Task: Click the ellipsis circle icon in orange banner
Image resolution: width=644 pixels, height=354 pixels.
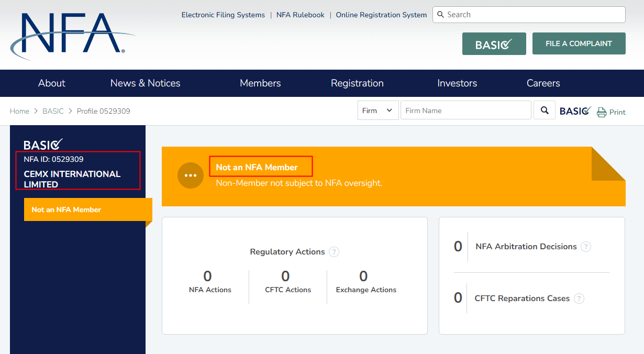Action: click(191, 175)
